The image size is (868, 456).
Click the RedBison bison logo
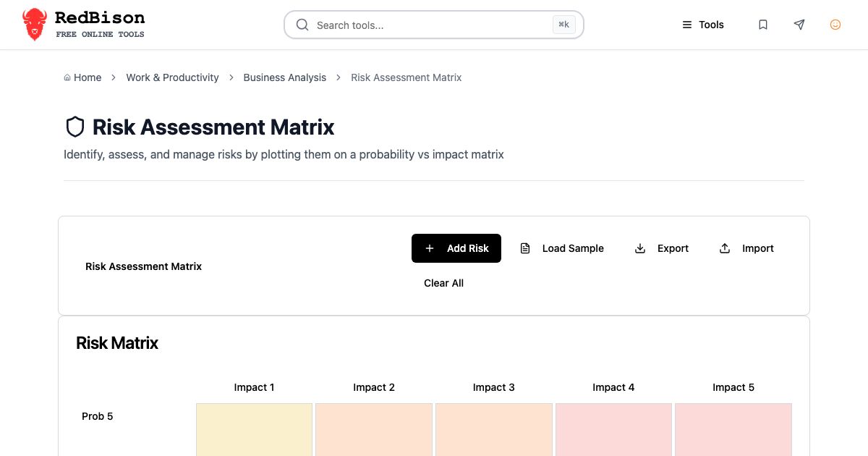34,25
